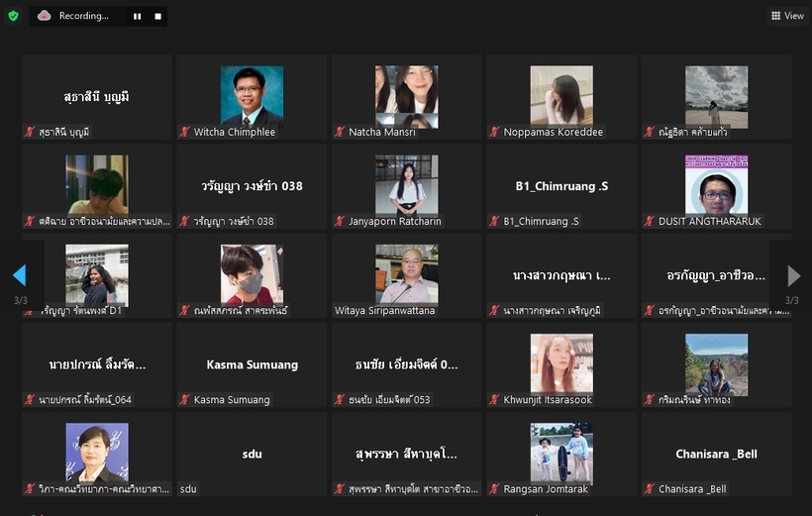Select Janyaporn Ratcharin's video tile

(406, 185)
